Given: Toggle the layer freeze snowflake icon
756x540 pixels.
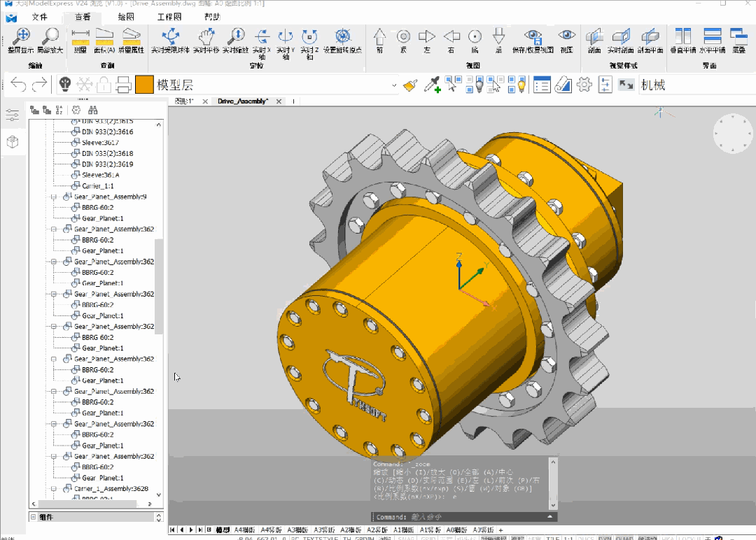Looking at the screenshot, I should tap(85, 85).
